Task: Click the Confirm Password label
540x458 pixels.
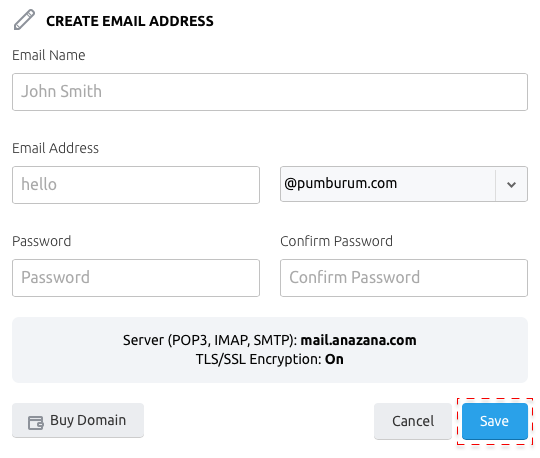Action: coord(336,241)
